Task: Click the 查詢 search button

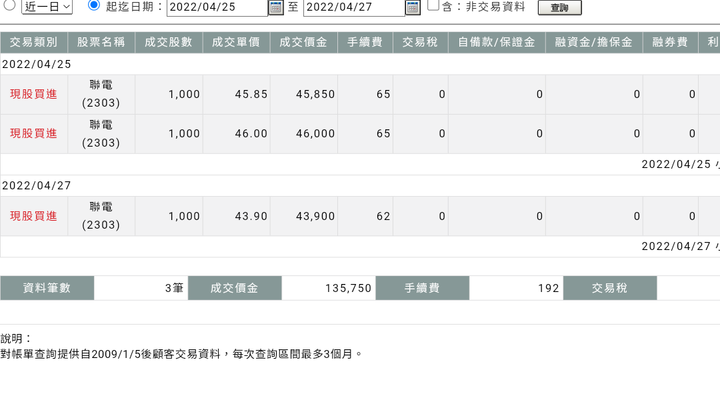Action: pyautogui.click(x=560, y=8)
